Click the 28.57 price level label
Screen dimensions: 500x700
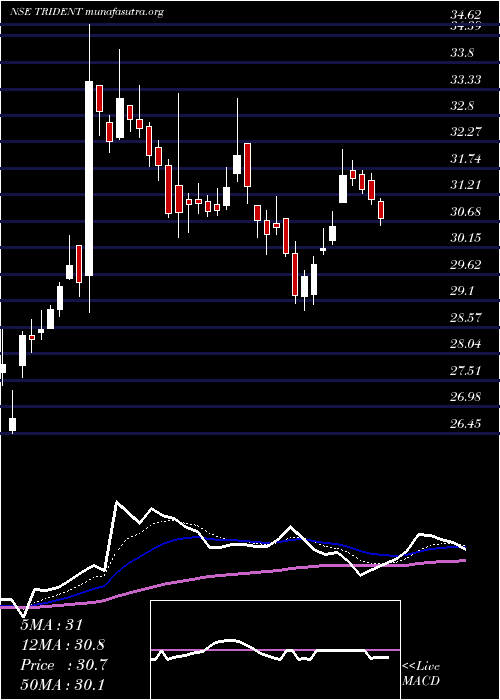(x=466, y=317)
